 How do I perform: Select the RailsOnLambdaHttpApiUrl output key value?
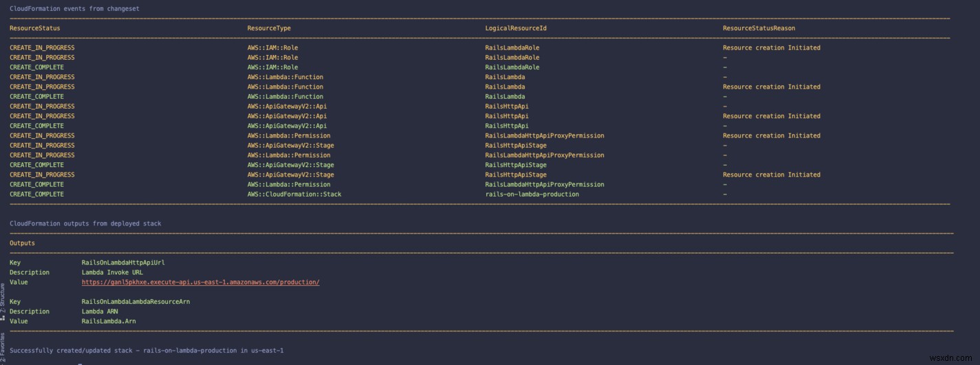click(123, 263)
